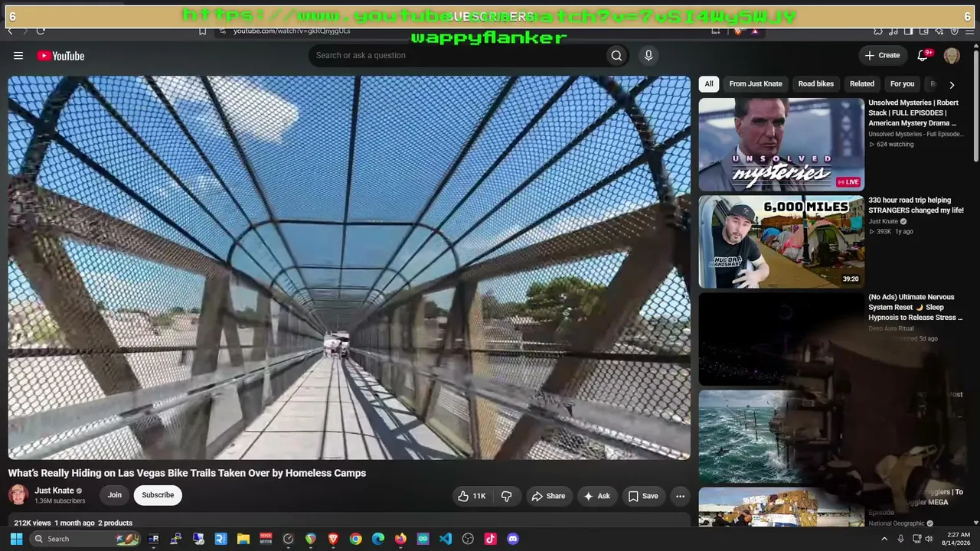The image size is (980, 551).
Task: Go to the YouTube home logo
Action: click(60, 56)
